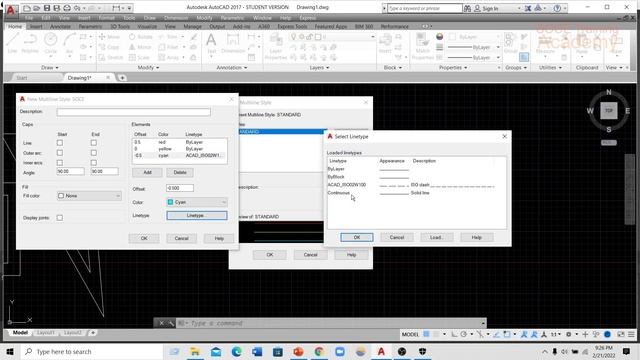Switch to Layout1 tab
640x360 pixels.
click(45, 333)
